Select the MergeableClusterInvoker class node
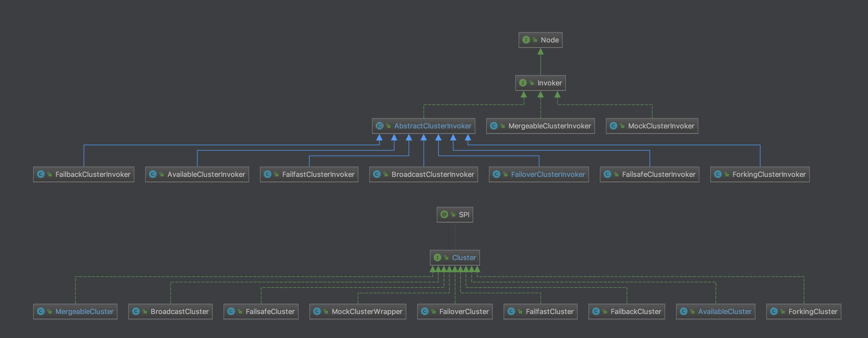 coord(541,126)
